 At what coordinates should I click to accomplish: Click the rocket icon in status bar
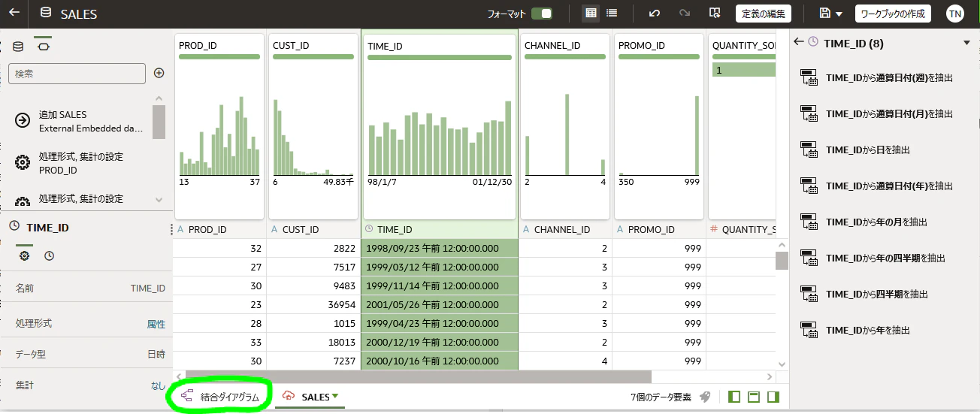coord(705,397)
